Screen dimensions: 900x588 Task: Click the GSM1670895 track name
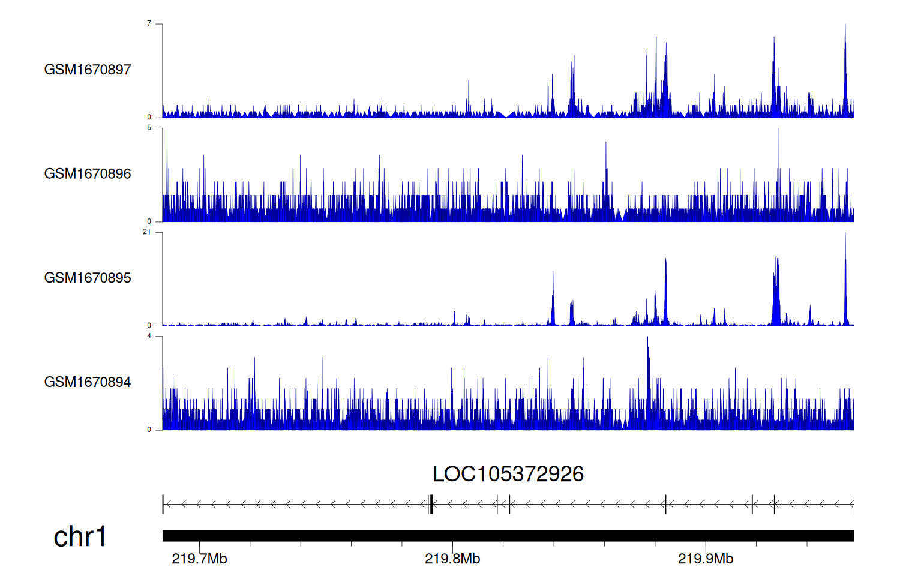(88, 278)
